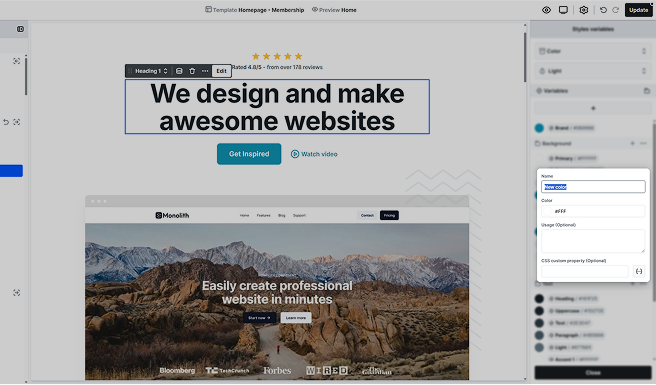Click the white #FFF color swatch
This screenshot has height=385, width=656.
[547, 211]
